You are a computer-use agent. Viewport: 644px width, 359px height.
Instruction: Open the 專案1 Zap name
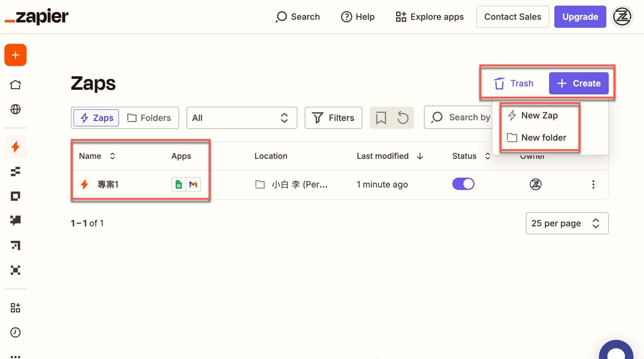(x=108, y=185)
